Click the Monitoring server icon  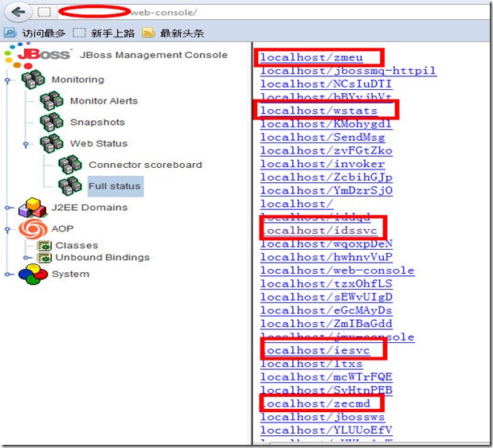(x=33, y=80)
